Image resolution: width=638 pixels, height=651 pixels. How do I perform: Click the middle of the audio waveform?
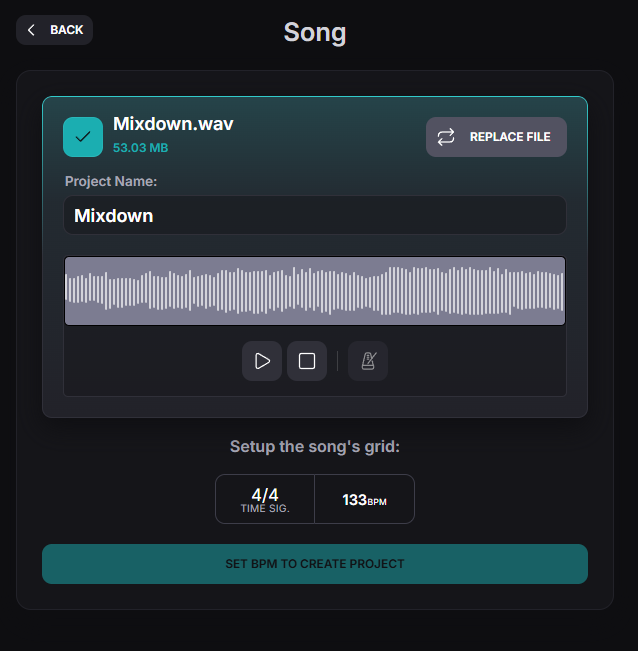click(314, 291)
